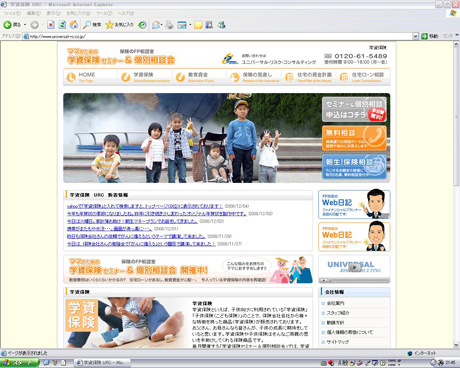This screenshot has width=460, height=368.
Task: Click the Go button beside address bar
Action: [429, 36]
